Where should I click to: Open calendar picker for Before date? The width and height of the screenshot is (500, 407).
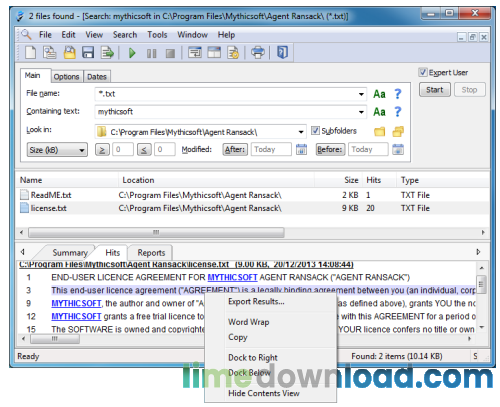(398, 149)
